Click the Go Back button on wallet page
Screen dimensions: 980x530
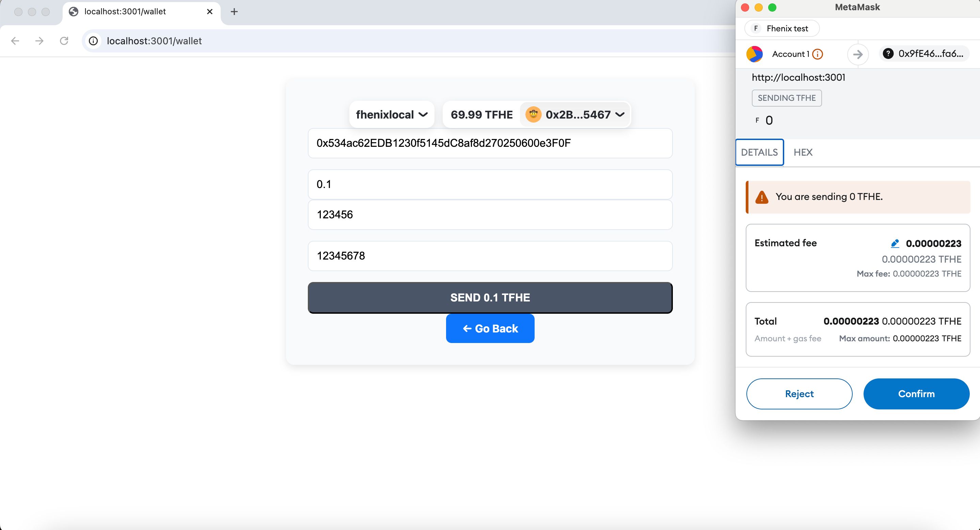[x=490, y=328]
